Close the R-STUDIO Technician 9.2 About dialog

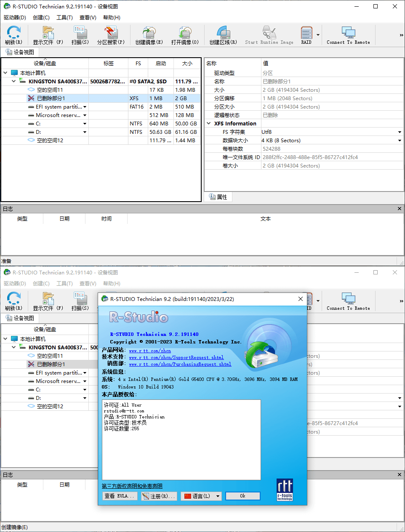pyautogui.click(x=301, y=299)
